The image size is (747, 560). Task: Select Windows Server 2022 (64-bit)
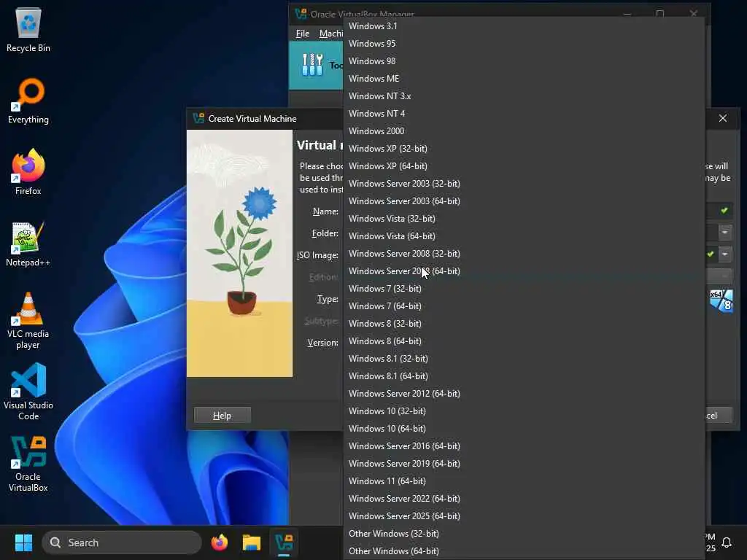point(524,499)
